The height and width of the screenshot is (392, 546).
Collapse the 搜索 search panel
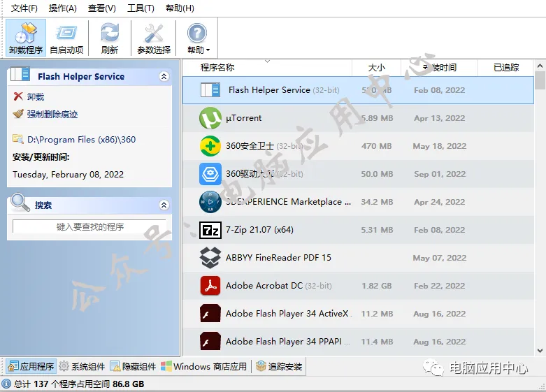pos(164,205)
